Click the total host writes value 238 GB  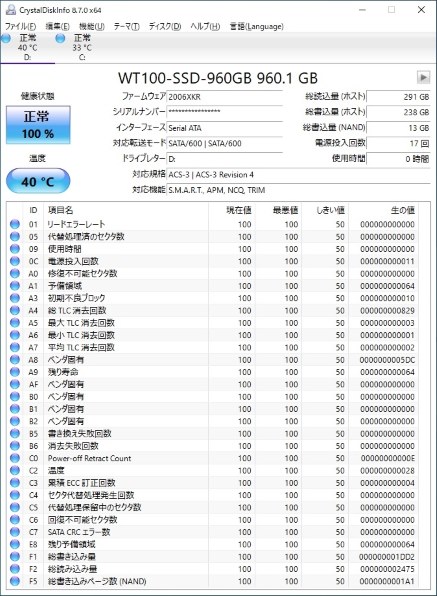coord(398,112)
